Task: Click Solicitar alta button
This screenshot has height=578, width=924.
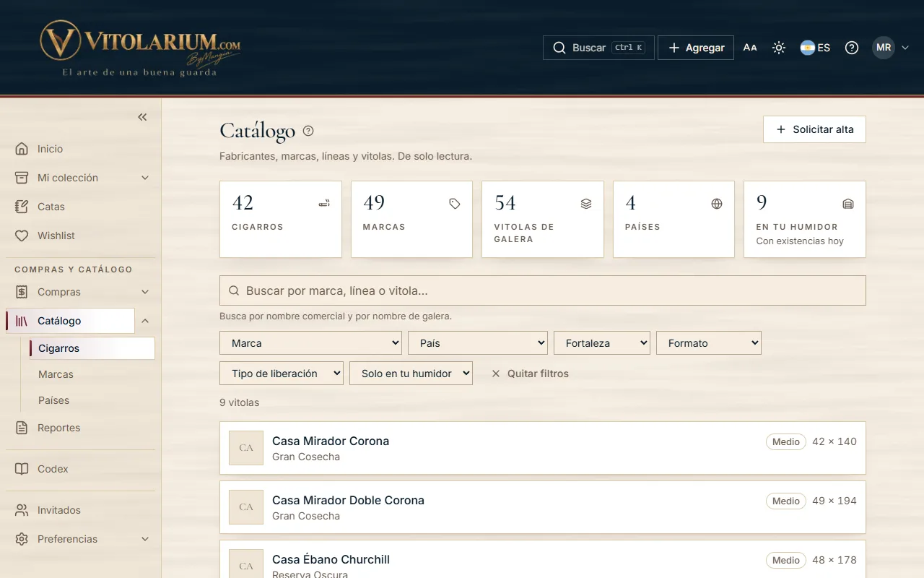Action: 814,129
